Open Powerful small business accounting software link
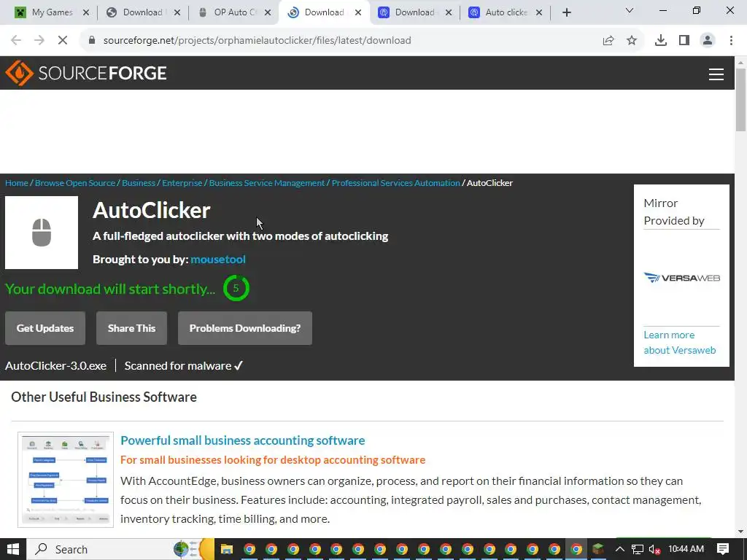Image resolution: width=747 pixels, height=560 pixels. coord(242,440)
